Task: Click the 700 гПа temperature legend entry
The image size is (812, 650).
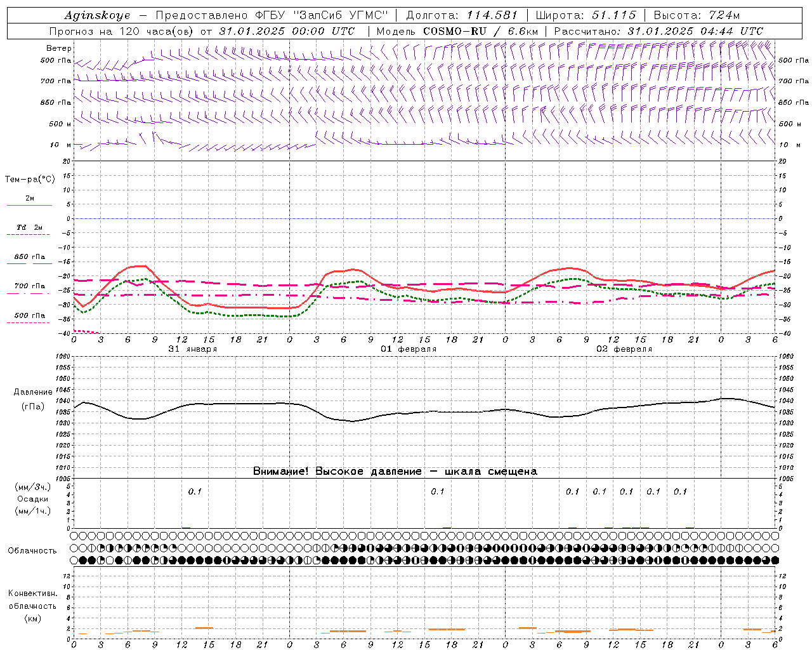Action: pos(29,289)
